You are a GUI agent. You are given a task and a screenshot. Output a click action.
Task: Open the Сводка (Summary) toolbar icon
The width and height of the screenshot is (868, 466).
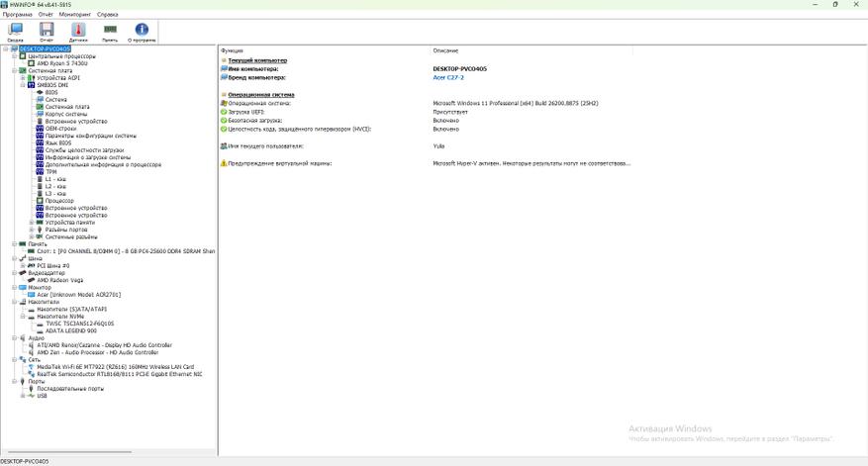[16, 32]
